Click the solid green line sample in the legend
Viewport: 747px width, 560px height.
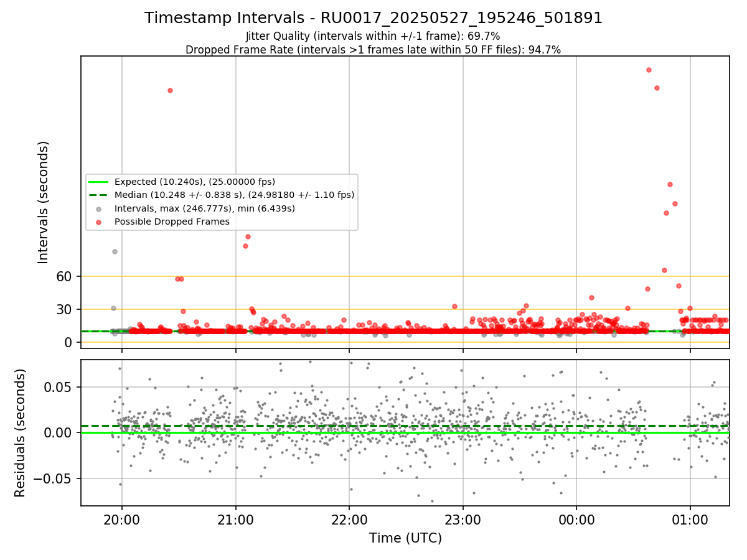coord(100,182)
